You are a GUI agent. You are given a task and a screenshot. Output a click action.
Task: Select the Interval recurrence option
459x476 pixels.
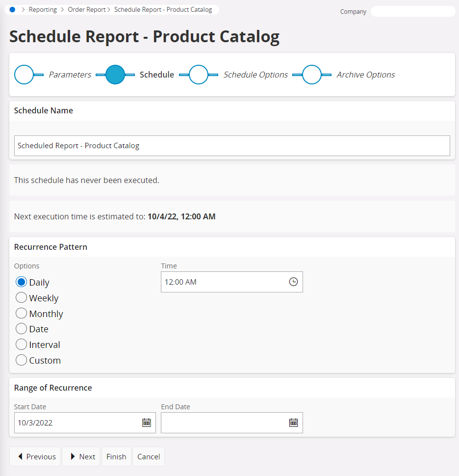click(21, 344)
